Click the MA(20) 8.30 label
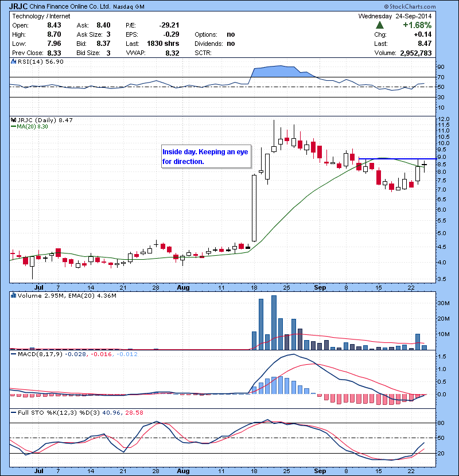Image resolution: width=459 pixels, height=476 pixels. 32,126
